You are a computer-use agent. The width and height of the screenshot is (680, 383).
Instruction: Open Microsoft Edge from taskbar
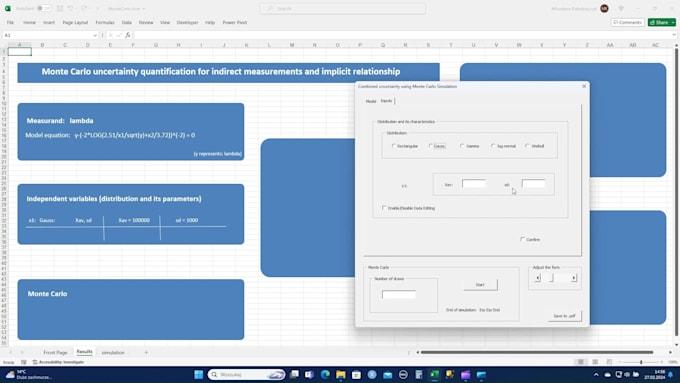click(x=325, y=374)
